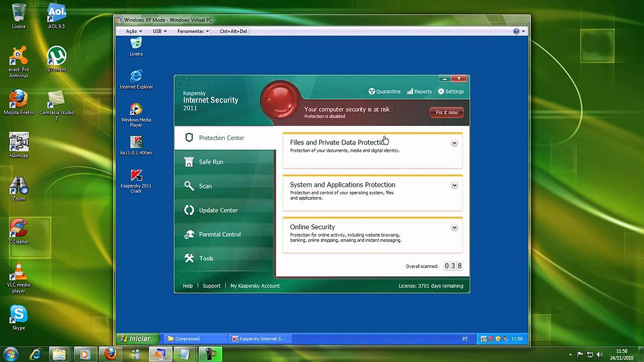Viewport: 644px width, 362px height.
Task: Select the VLC media player desktop icon
Action: click(18, 277)
